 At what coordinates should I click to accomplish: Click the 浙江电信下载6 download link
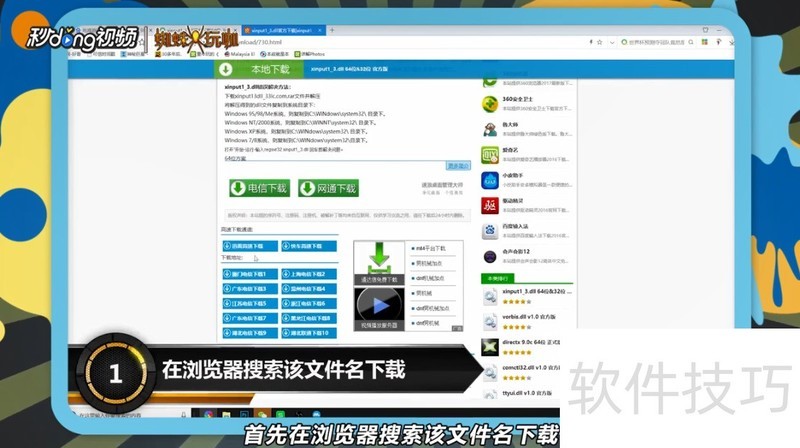pyautogui.click(x=309, y=304)
